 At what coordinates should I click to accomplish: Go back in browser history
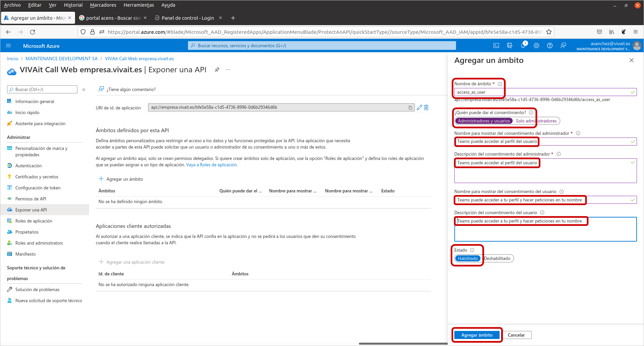click(x=8, y=32)
